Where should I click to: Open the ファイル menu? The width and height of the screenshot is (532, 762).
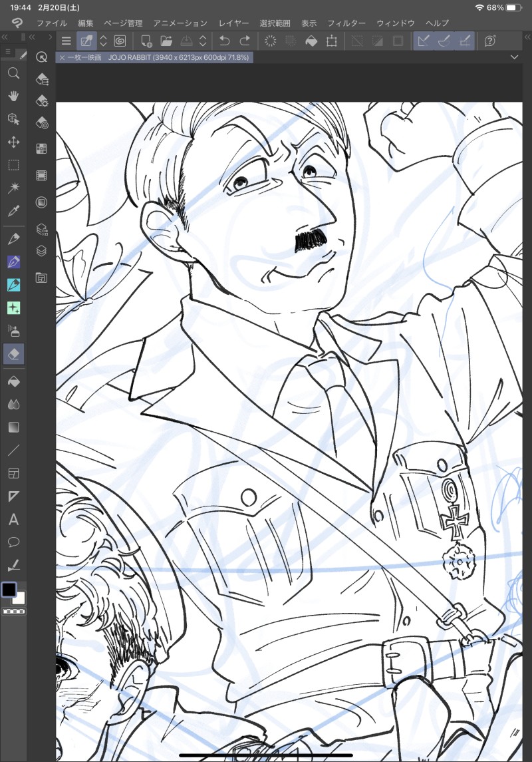tap(51, 23)
